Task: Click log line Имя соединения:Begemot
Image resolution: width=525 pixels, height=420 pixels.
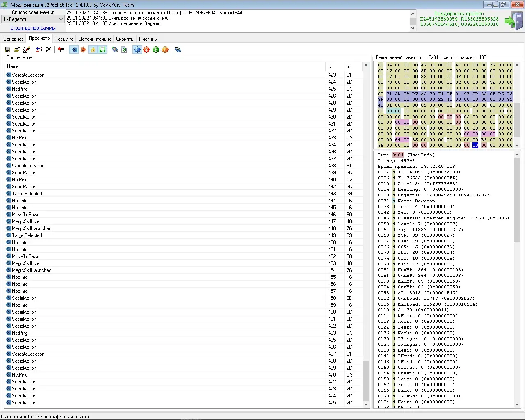Action: [114, 23]
